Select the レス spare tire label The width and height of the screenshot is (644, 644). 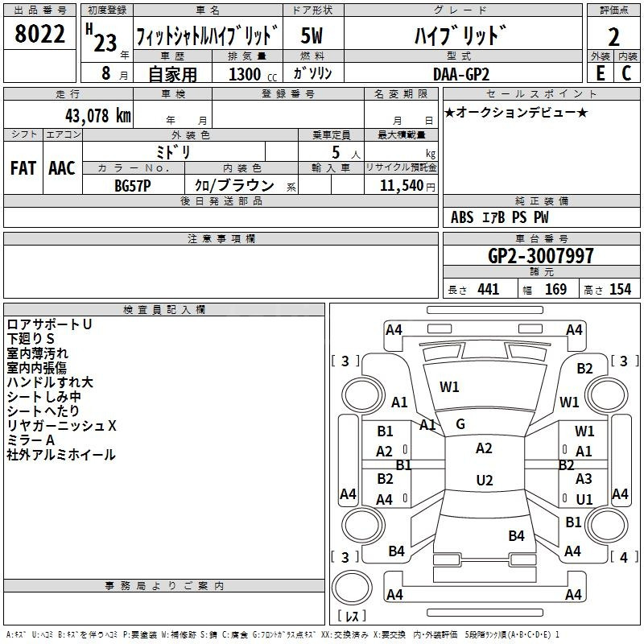click(352, 616)
